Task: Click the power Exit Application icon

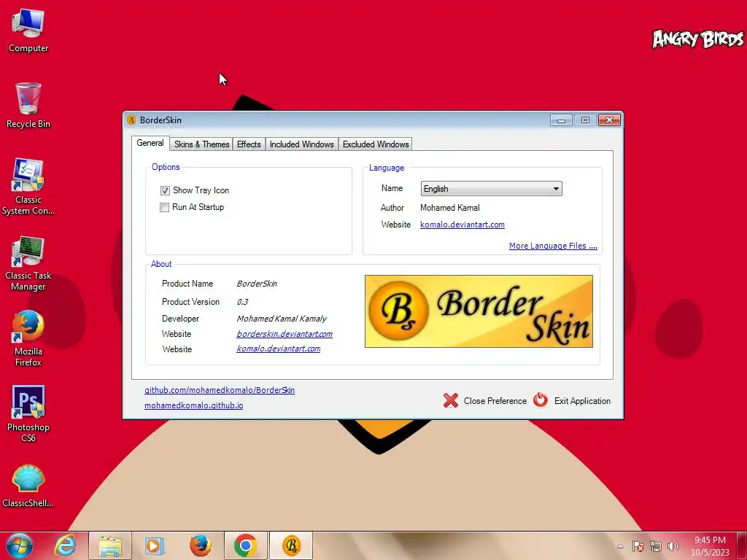Action: click(x=541, y=400)
